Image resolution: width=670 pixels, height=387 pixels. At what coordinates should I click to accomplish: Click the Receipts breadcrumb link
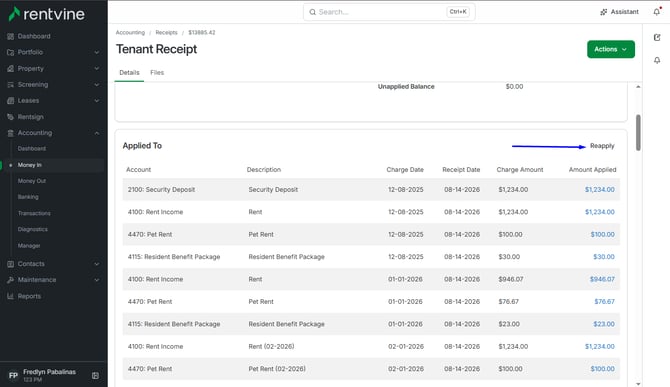pyautogui.click(x=166, y=32)
